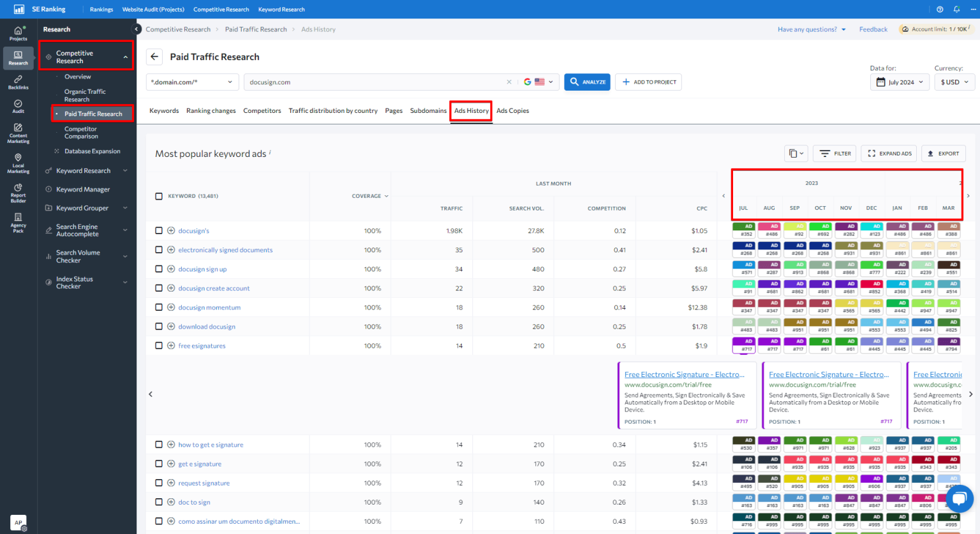Expand the *.domain.com/* search mode dropdown
The width and height of the screenshot is (980, 534).
pos(193,82)
